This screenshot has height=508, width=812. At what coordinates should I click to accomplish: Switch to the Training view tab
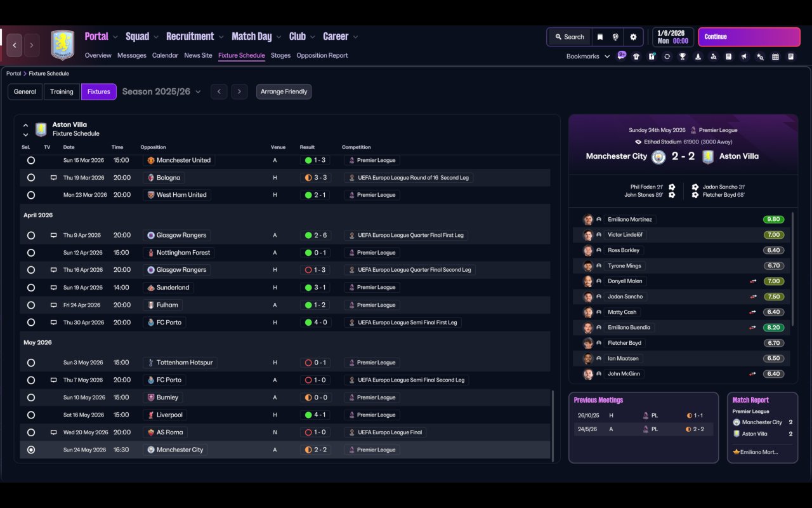62,91
